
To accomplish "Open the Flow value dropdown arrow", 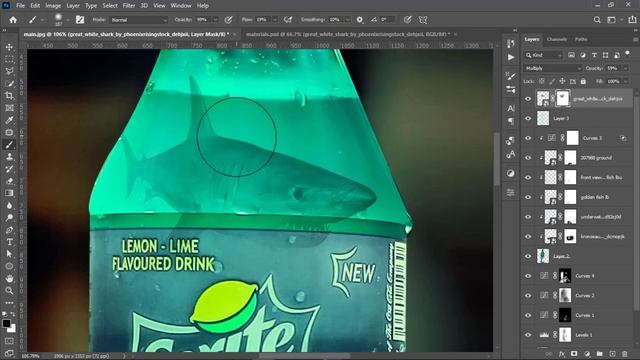I will pos(275,20).
